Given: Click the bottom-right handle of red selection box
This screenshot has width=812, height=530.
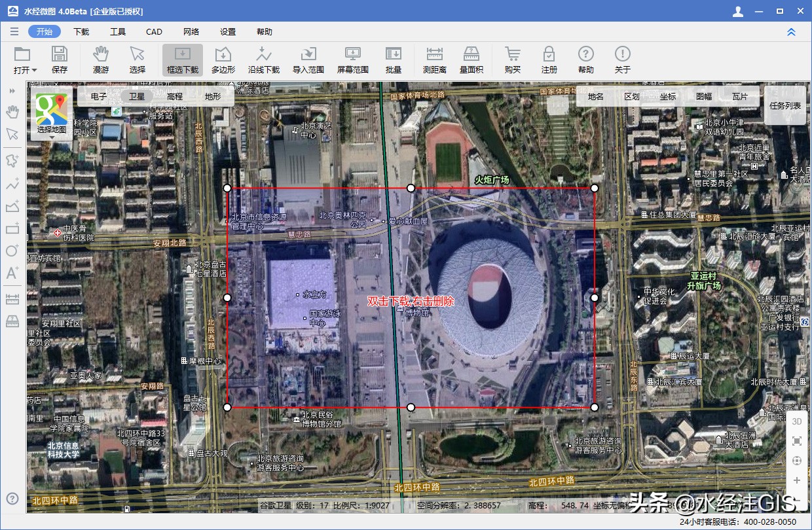Looking at the screenshot, I should pos(595,407).
